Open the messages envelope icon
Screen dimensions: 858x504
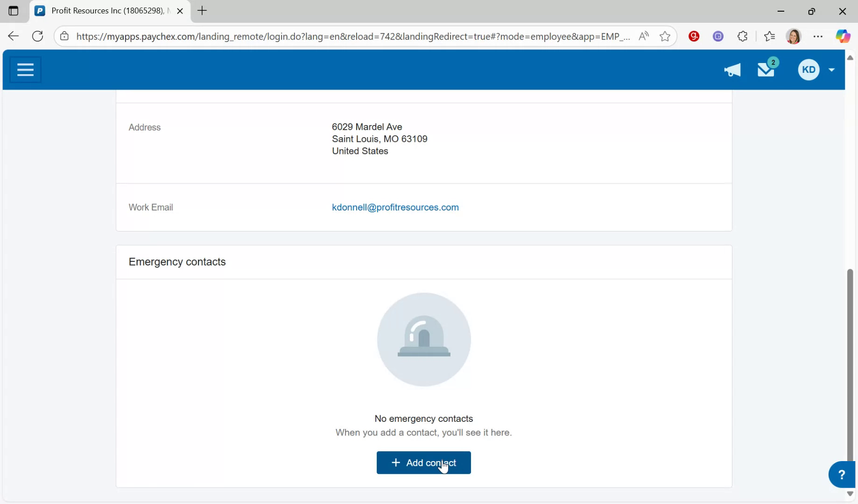pyautogui.click(x=766, y=70)
